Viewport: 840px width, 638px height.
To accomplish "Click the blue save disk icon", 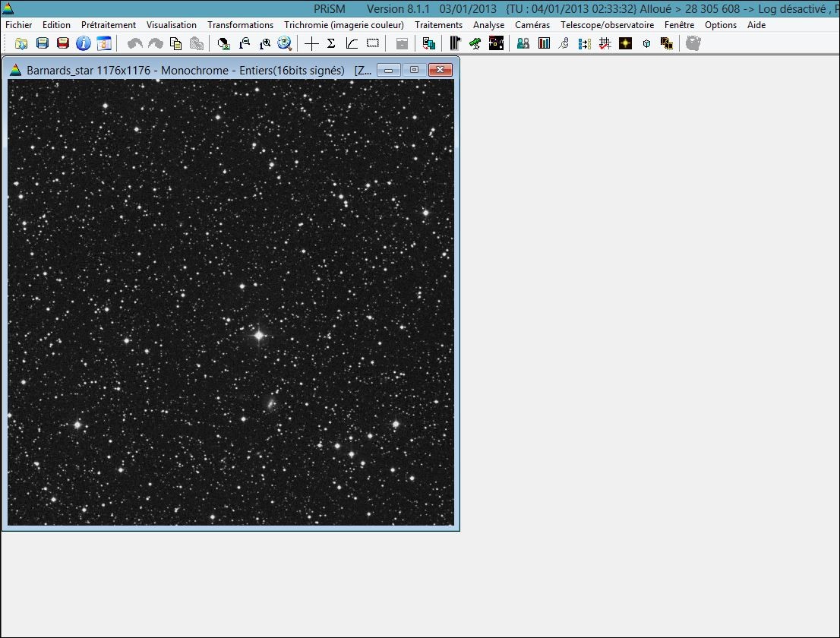I will [43, 43].
